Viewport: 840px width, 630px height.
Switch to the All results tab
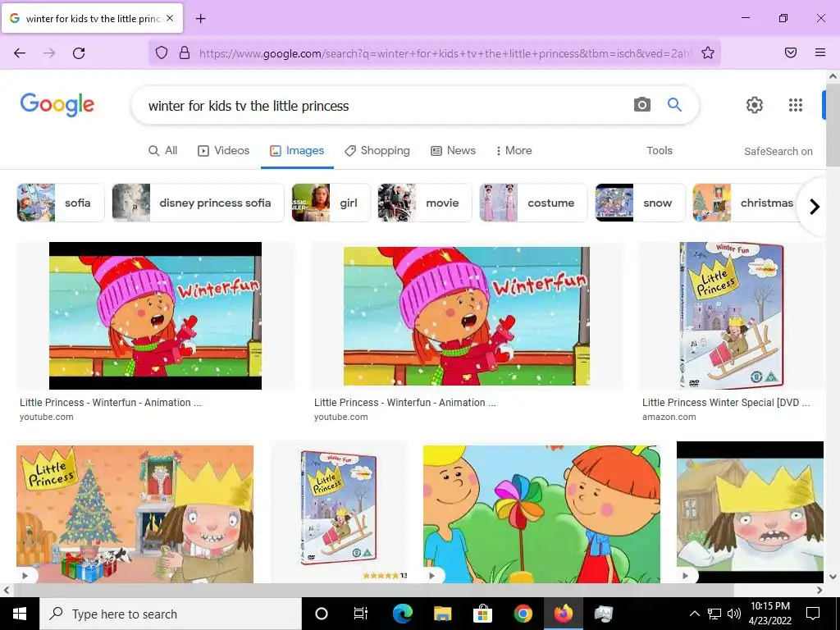163,151
